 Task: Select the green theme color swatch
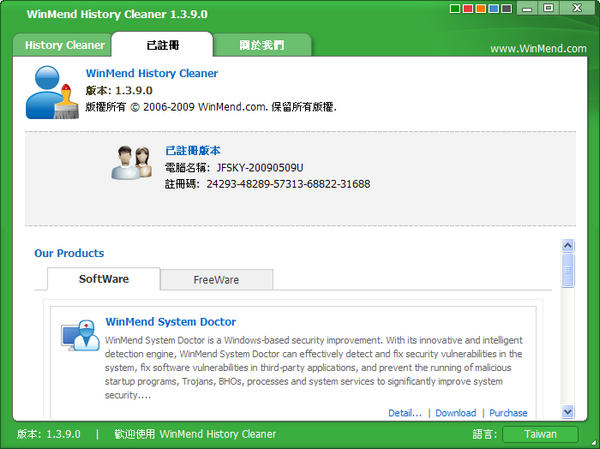[x=457, y=10]
